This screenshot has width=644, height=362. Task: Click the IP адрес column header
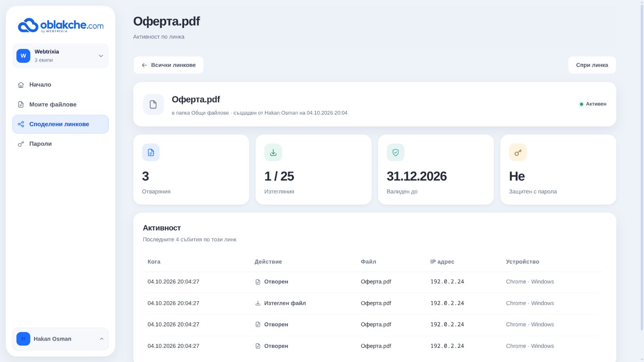coord(442,262)
